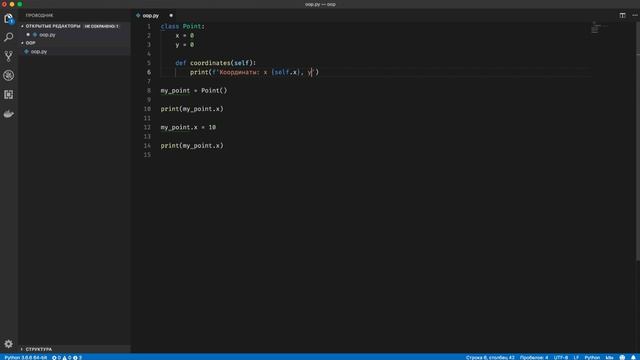
Task: Click the feedback smiley in status bar
Action: [x=622, y=357]
